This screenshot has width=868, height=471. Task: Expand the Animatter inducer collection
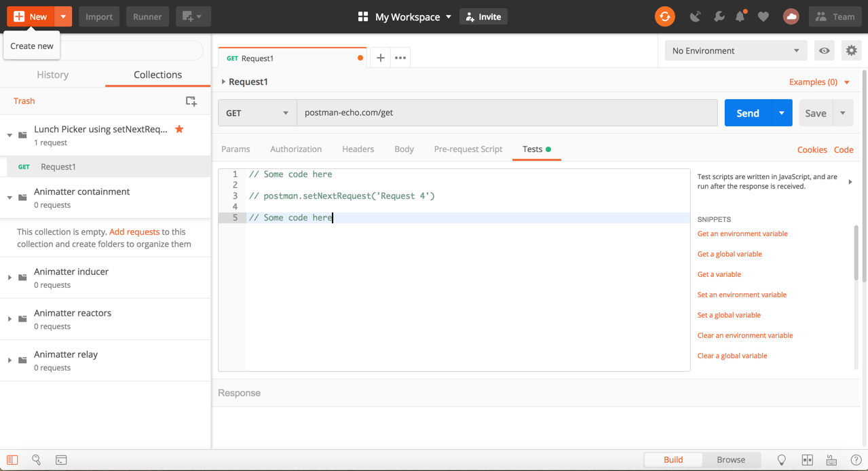coord(10,278)
